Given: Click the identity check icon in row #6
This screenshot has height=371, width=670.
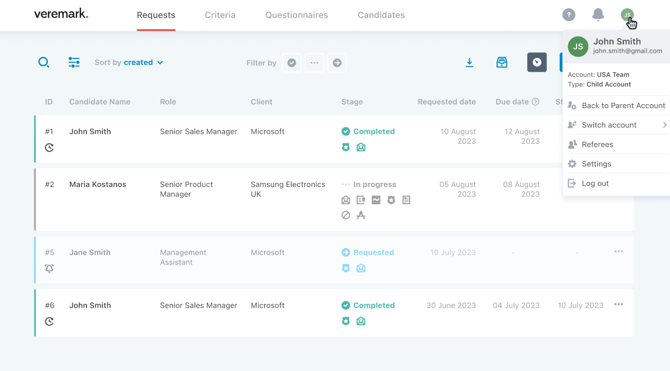Looking at the screenshot, I should coord(361,321).
